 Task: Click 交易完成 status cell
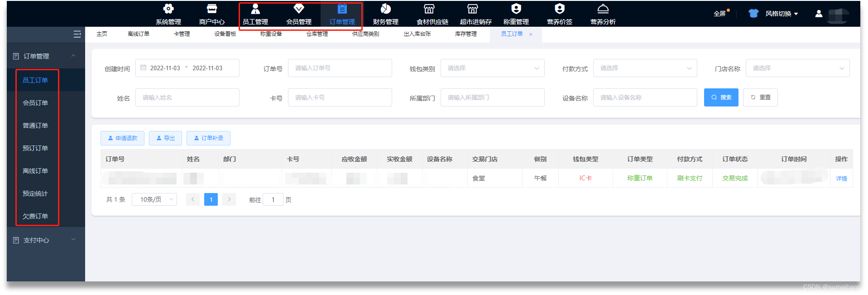tap(735, 178)
